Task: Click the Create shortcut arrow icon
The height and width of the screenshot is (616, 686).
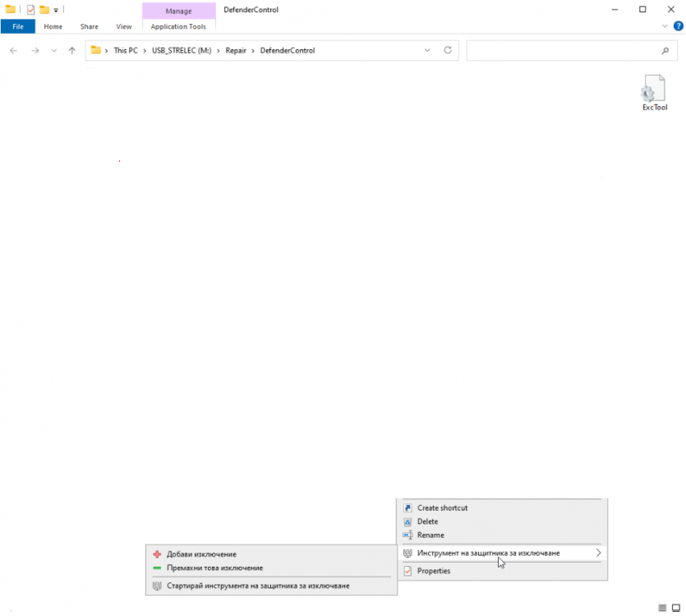Action: coord(407,508)
